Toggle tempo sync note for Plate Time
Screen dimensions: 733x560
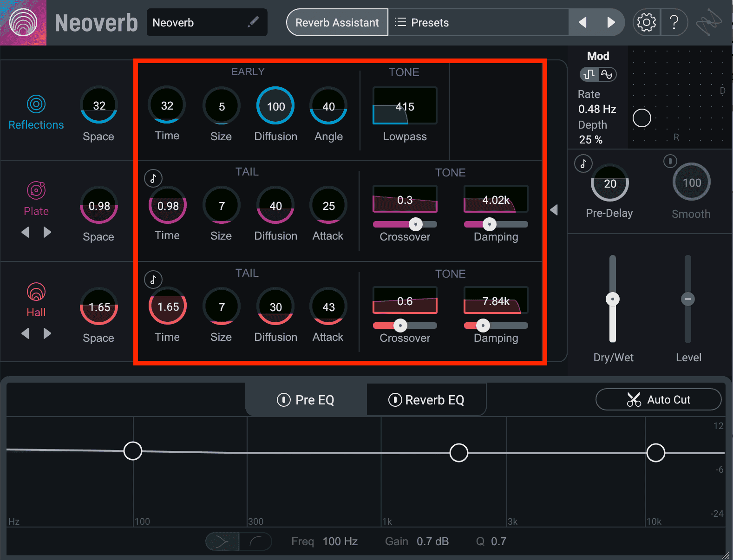click(x=153, y=178)
